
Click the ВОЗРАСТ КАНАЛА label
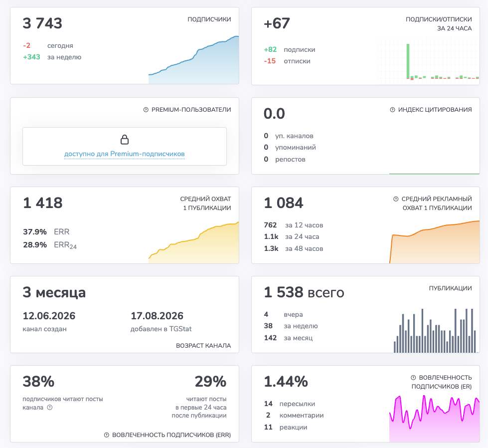(203, 346)
